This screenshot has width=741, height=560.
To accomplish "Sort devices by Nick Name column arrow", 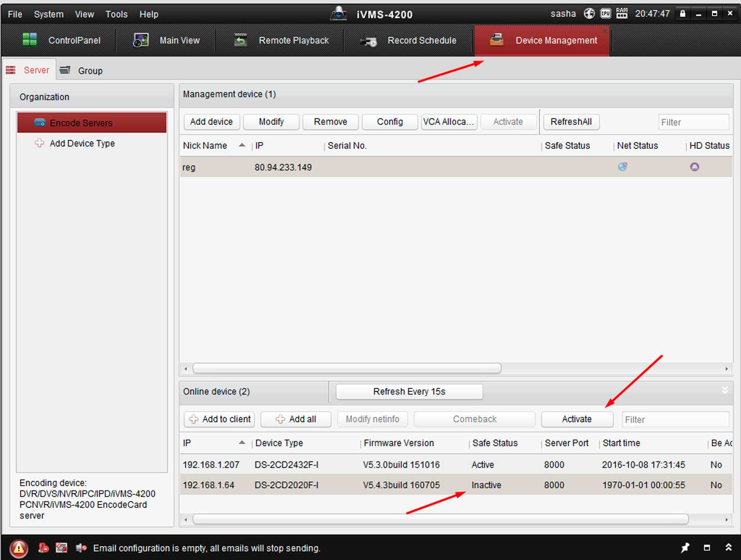I will (x=242, y=145).
